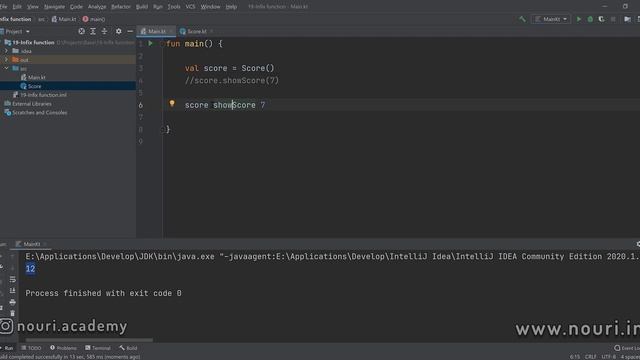
Task: Click 'Process finished with exit code 0' text
Action: point(103,293)
